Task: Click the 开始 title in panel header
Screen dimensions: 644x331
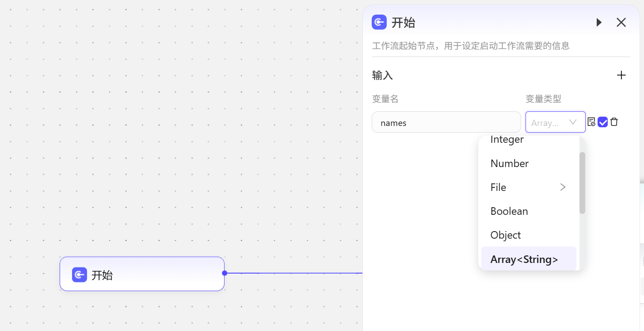Action: (403, 23)
